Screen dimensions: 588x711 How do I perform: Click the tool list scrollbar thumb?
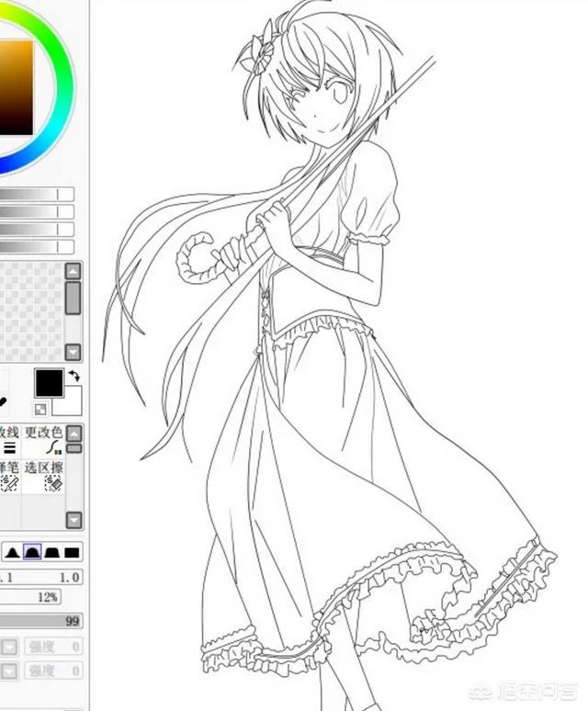click(x=74, y=448)
